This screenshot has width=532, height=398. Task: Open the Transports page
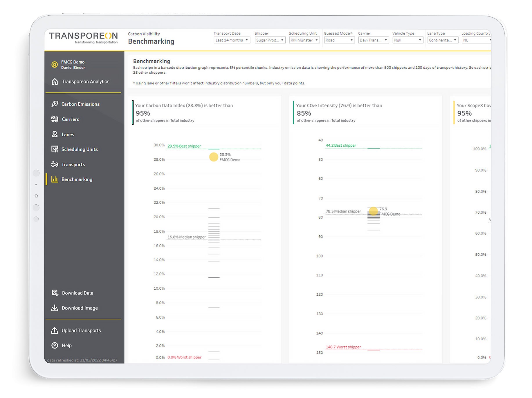point(73,164)
